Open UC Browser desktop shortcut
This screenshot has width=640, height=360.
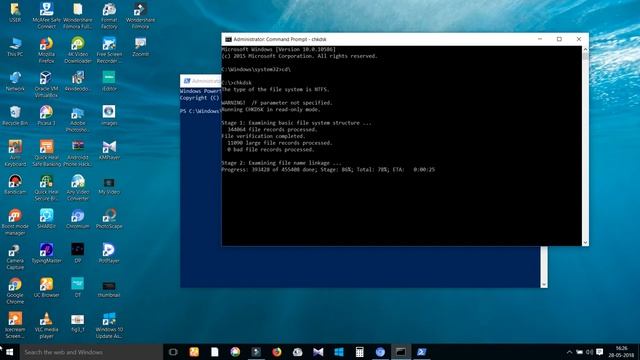47,287
